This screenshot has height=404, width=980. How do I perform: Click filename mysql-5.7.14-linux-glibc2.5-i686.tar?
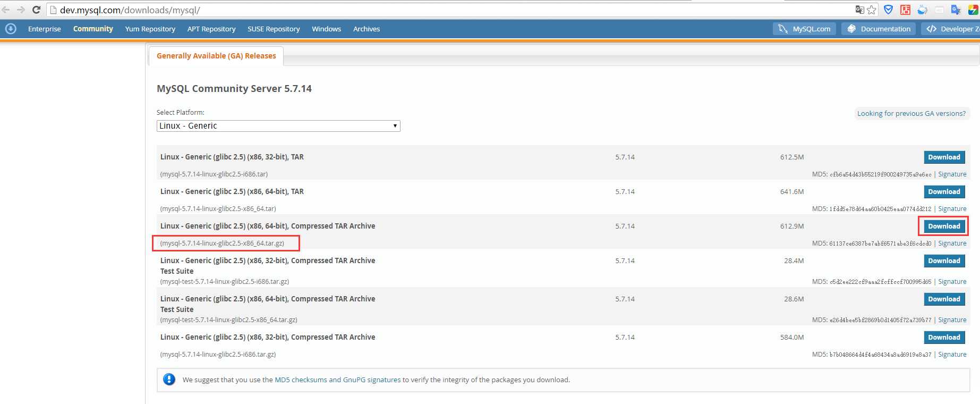[214, 174]
